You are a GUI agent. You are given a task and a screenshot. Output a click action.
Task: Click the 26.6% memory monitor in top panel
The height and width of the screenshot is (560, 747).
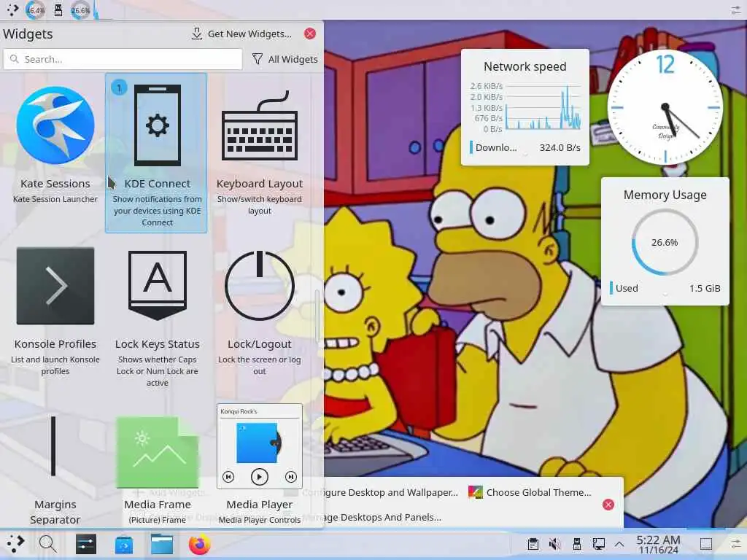(80, 10)
